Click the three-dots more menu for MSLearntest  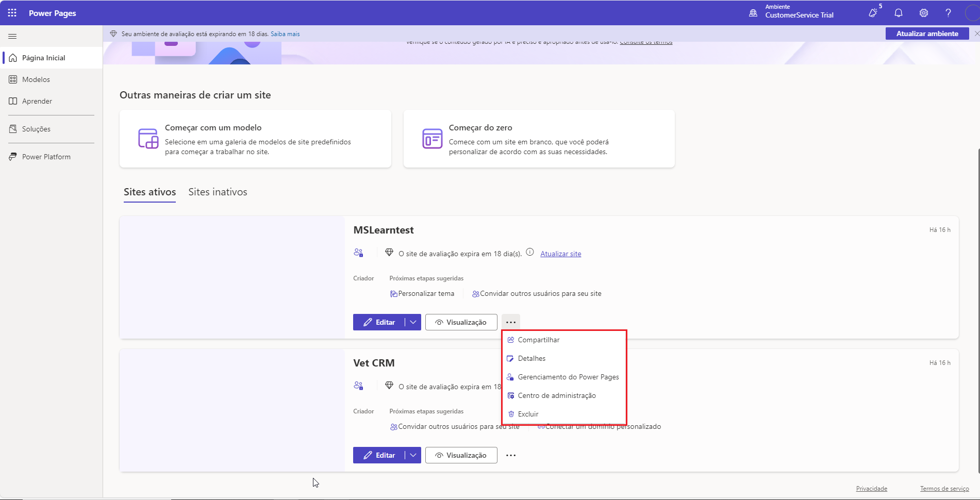pyautogui.click(x=511, y=322)
